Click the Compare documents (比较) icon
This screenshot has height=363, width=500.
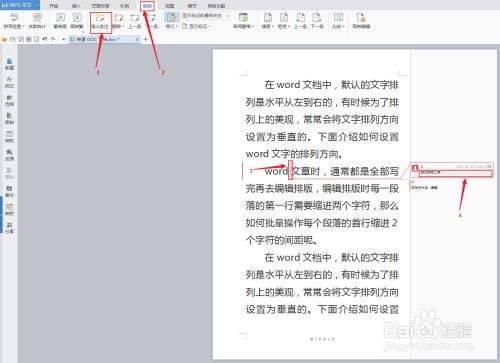(x=338, y=18)
